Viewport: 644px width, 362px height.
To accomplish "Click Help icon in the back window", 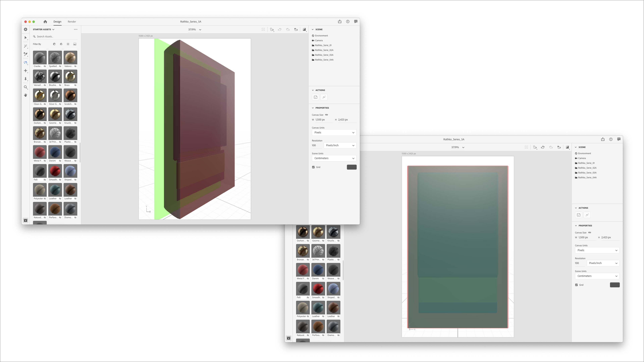I will point(611,139).
